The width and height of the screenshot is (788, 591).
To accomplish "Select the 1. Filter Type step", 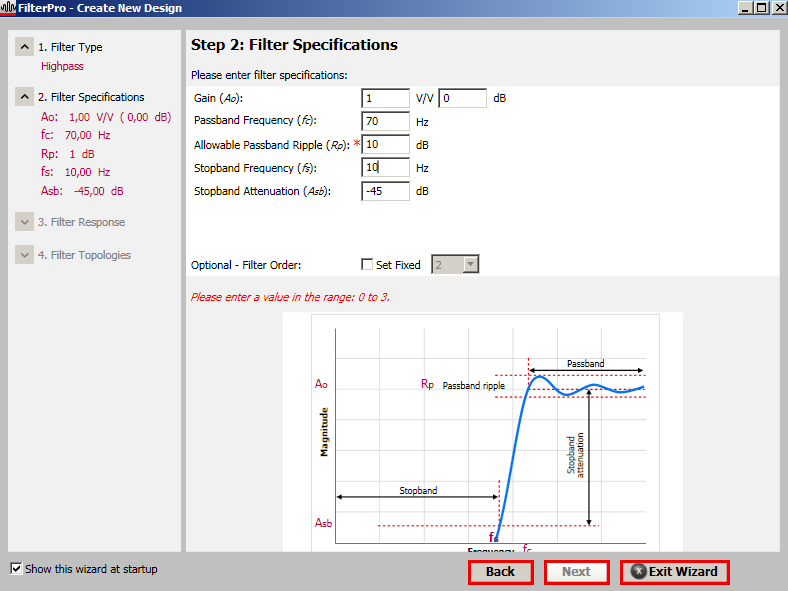I will pos(70,47).
